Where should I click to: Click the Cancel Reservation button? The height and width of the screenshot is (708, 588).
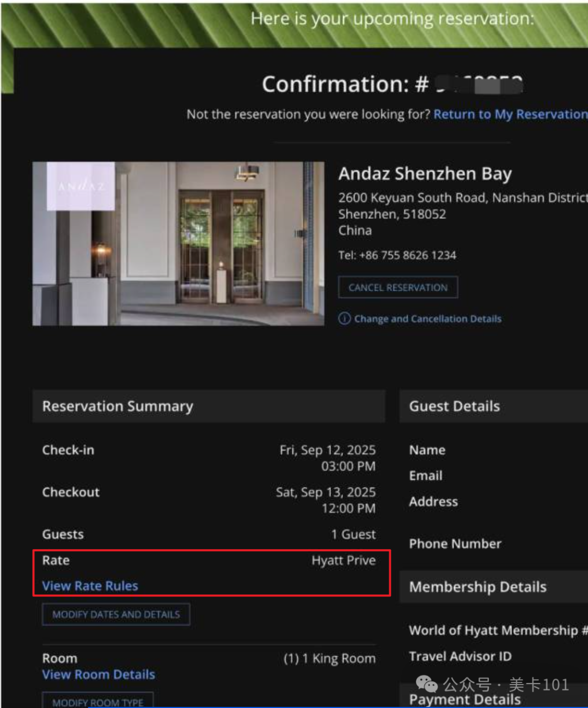(x=398, y=287)
